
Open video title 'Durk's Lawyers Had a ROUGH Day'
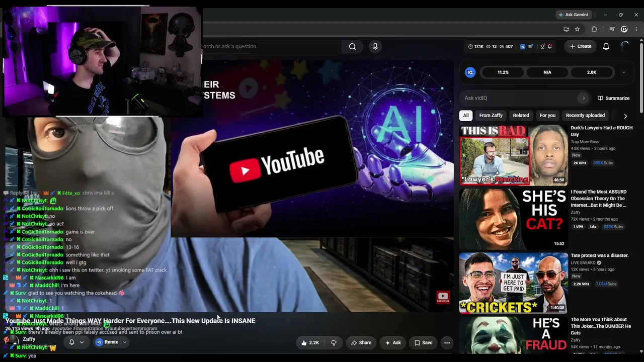click(x=601, y=131)
